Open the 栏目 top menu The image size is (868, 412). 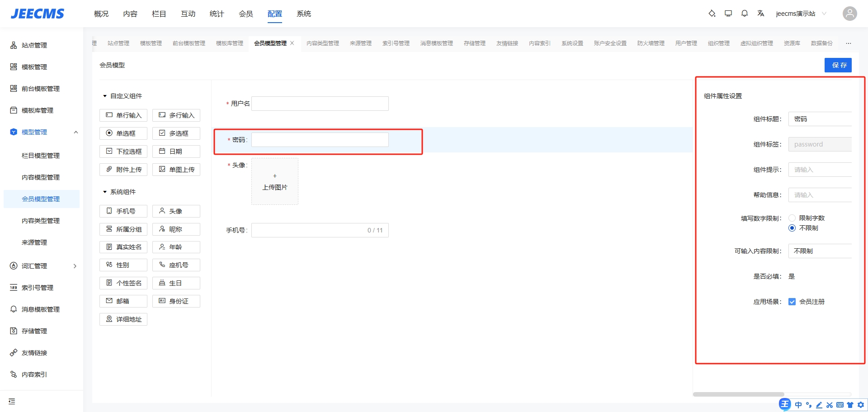(x=159, y=14)
